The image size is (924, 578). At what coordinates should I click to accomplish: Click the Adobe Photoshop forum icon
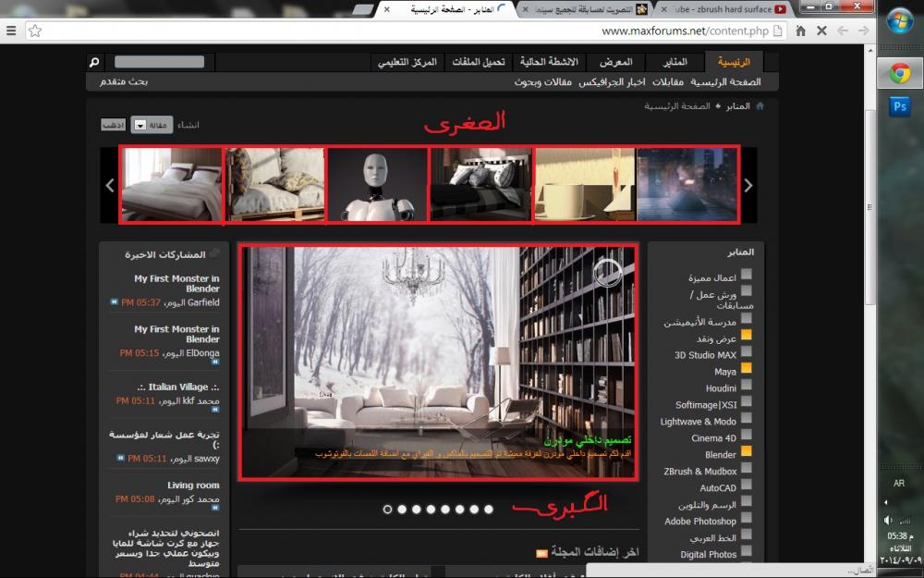(746, 518)
